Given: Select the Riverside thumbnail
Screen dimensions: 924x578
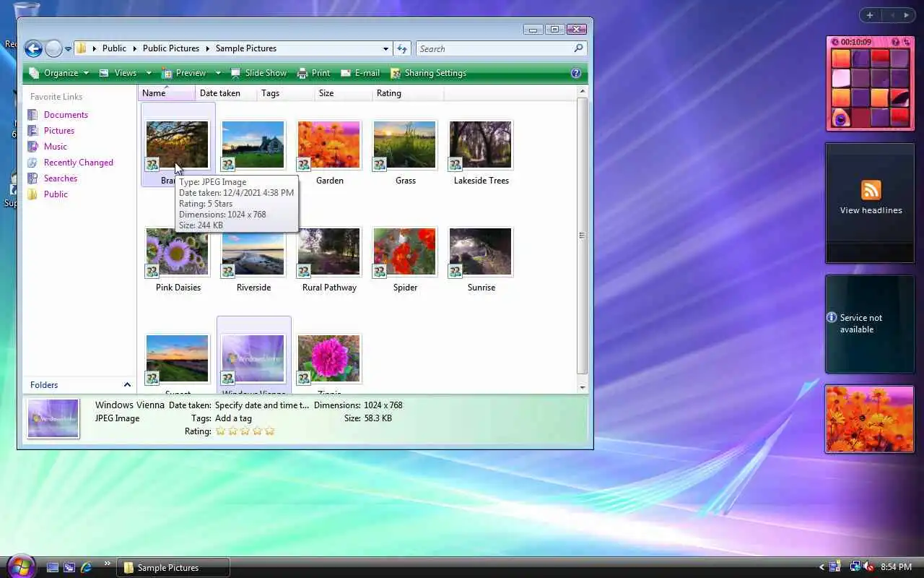Looking at the screenshot, I should coord(253,251).
